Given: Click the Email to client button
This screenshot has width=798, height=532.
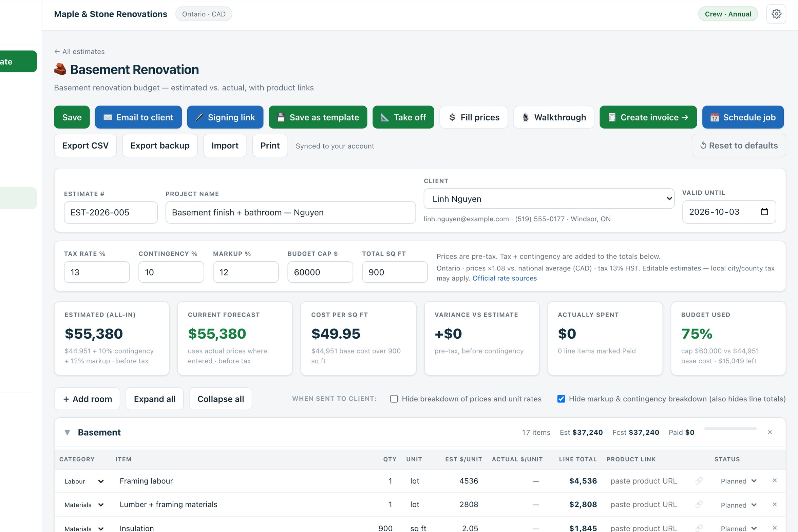Looking at the screenshot, I should 138,117.
